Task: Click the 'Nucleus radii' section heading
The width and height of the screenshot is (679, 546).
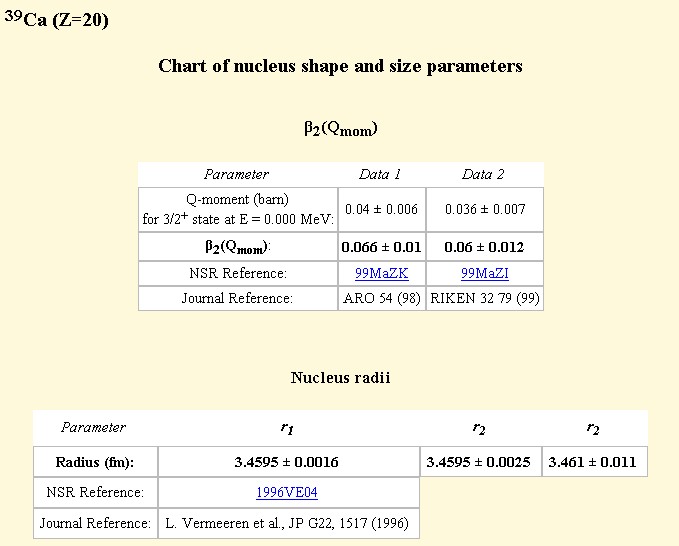Action: pos(340,378)
